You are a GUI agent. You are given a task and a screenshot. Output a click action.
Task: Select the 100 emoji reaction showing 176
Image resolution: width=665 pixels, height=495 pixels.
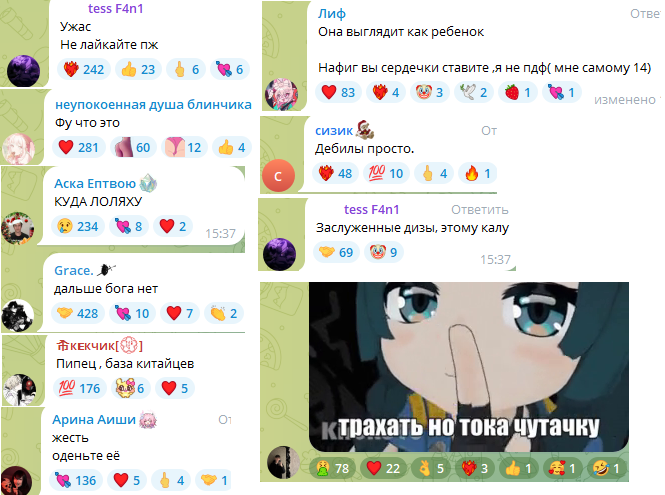(79, 388)
